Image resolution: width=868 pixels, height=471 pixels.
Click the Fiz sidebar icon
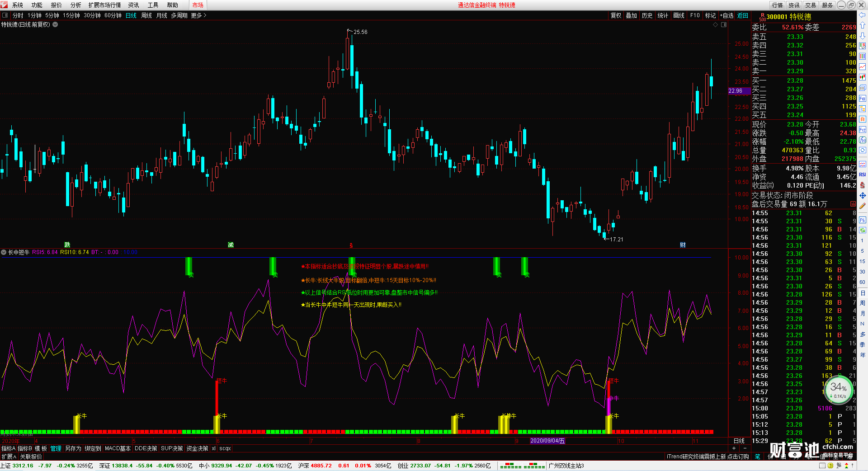pos(863,130)
